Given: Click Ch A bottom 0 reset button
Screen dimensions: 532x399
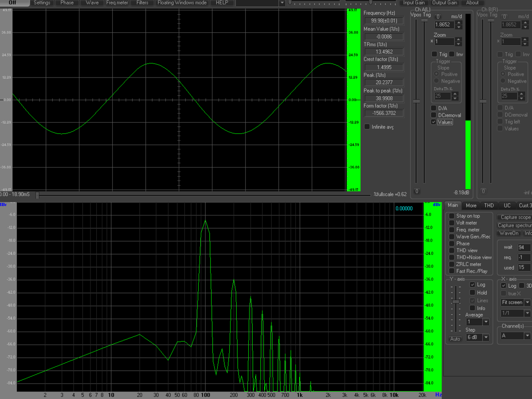Looking at the screenshot, I should pyautogui.click(x=416, y=192).
